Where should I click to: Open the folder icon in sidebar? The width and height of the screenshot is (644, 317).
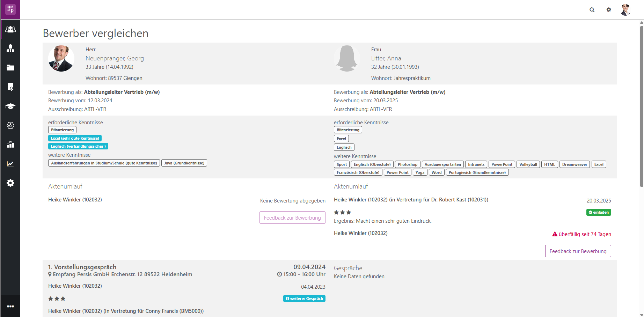tap(10, 68)
